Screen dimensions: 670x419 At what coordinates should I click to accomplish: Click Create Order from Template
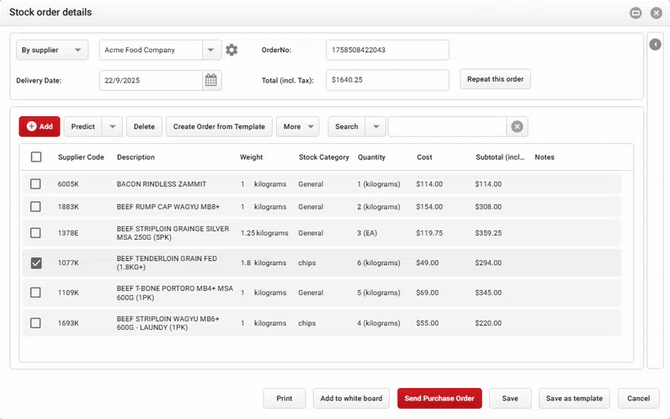tap(219, 127)
